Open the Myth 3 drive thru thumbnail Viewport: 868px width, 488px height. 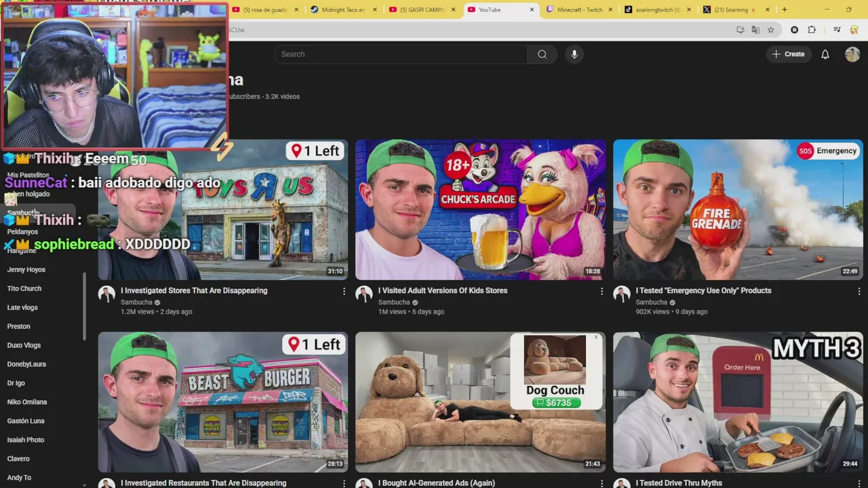coord(738,402)
